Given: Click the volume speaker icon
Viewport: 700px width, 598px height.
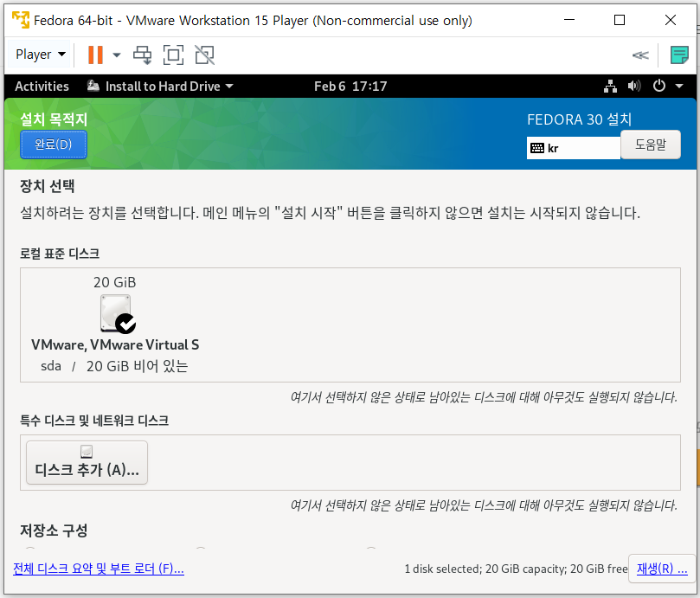Looking at the screenshot, I should tap(634, 86).
